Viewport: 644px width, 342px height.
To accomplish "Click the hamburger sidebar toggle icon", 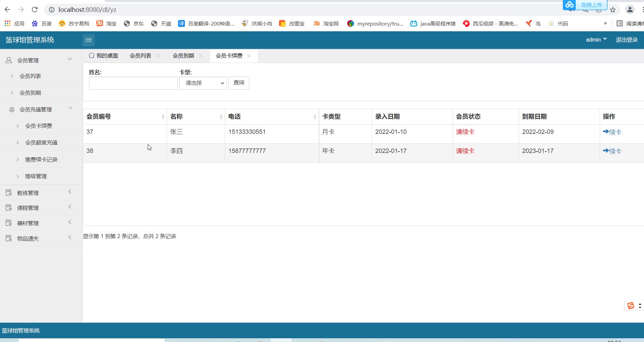I will (88, 40).
